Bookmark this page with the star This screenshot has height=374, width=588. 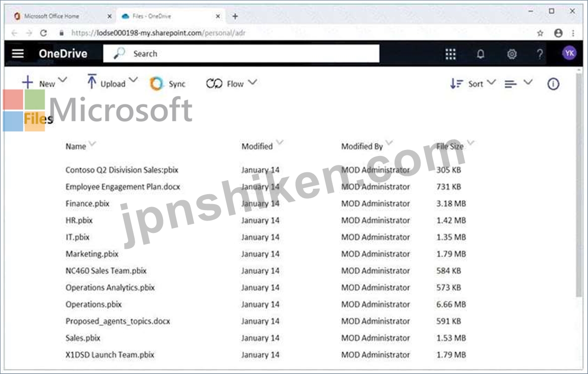[x=540, y=33]
